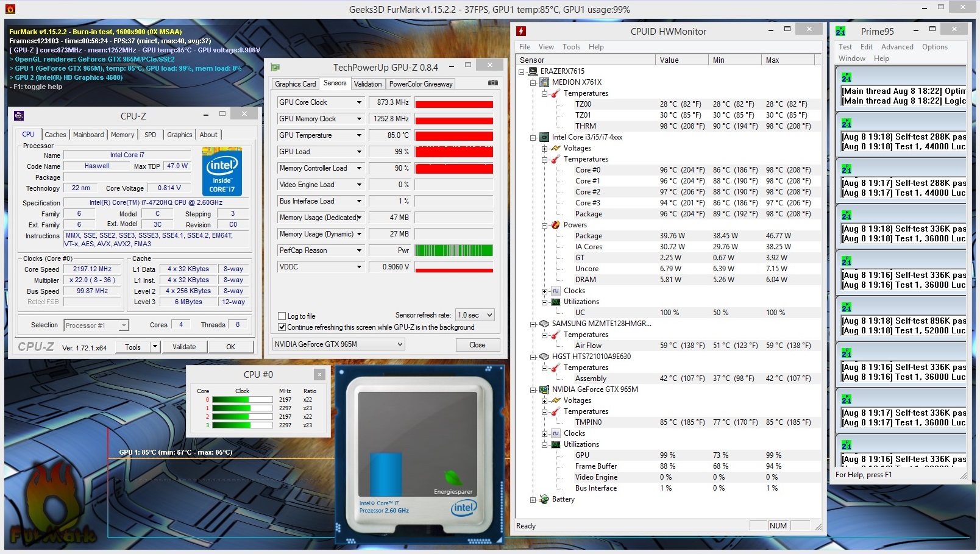This screenshot has height=554, width=980.
Task: Open the Validation tab in GPU-Z
Action: click(368, 84)
